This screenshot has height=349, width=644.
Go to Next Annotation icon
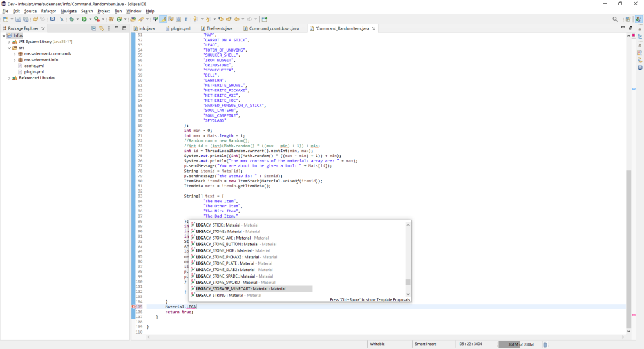pos(196,19)
